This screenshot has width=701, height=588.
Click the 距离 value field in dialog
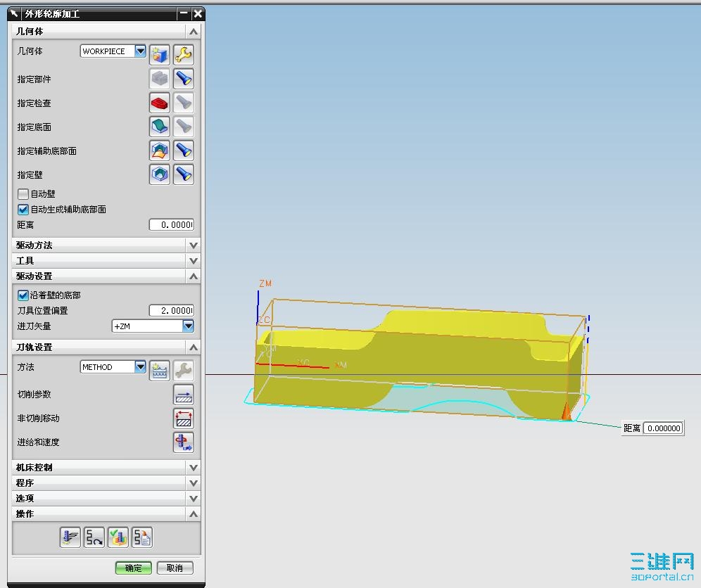click(x=172, y=225)
